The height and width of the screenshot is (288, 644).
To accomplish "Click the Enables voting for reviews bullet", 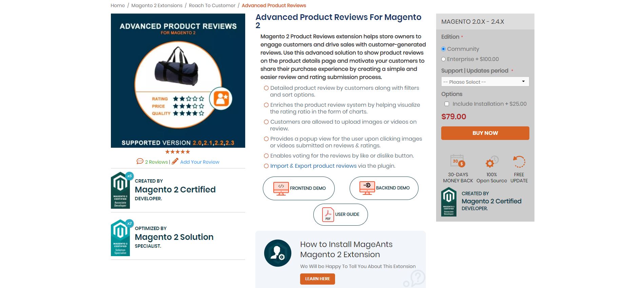I will 342,156.
